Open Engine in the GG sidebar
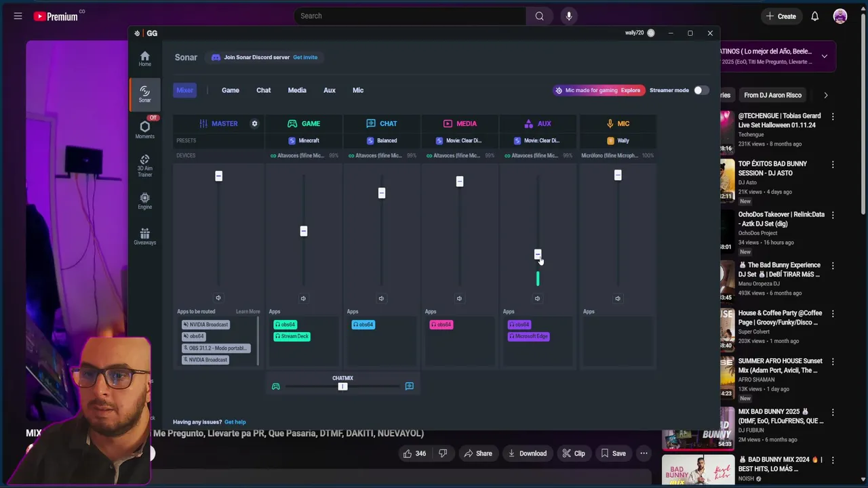This screenshot has height=488, width=868. pos(144,201)
